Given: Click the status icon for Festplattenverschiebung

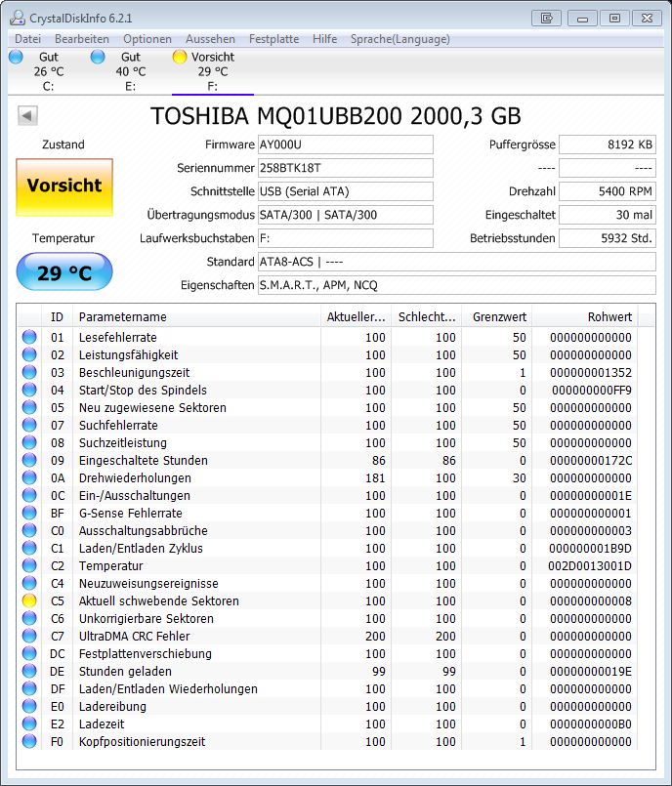Looking at the screenshot, I should (29, 653).
